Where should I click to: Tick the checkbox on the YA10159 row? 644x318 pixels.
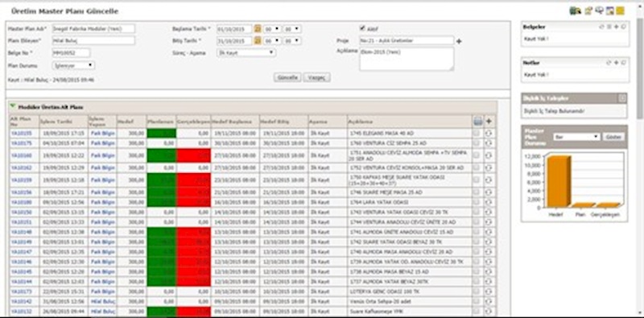(x=477, y=180)
